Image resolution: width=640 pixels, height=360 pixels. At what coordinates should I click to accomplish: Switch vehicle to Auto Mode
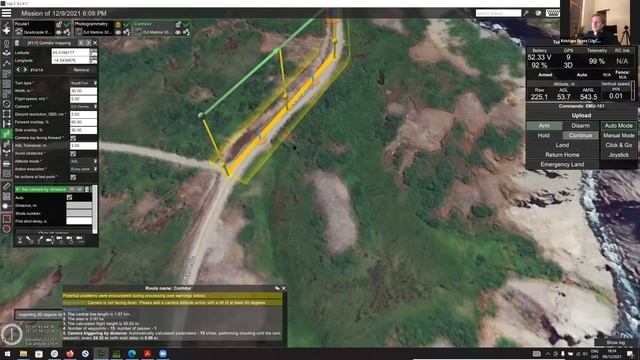(618, 126)
